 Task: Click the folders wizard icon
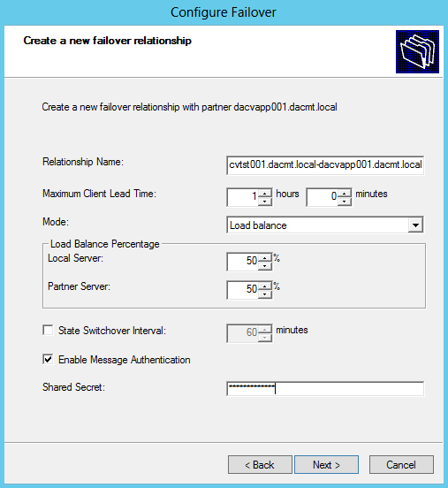417,51
